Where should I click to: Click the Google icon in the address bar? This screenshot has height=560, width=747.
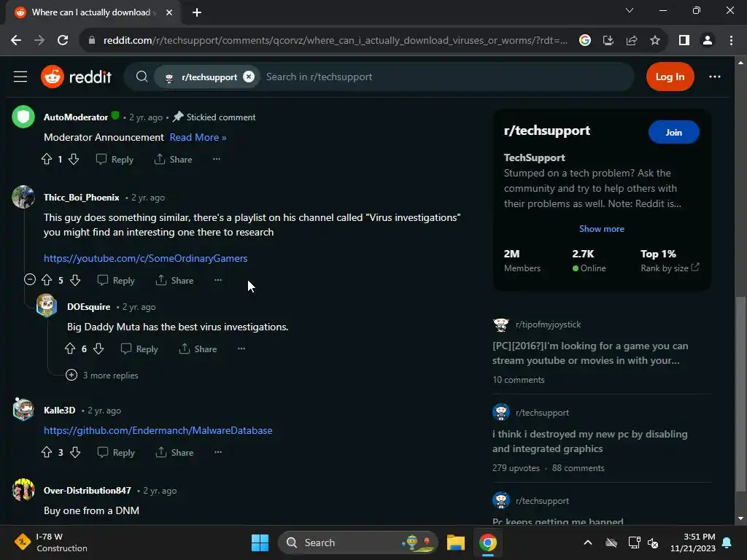[584, 40]
